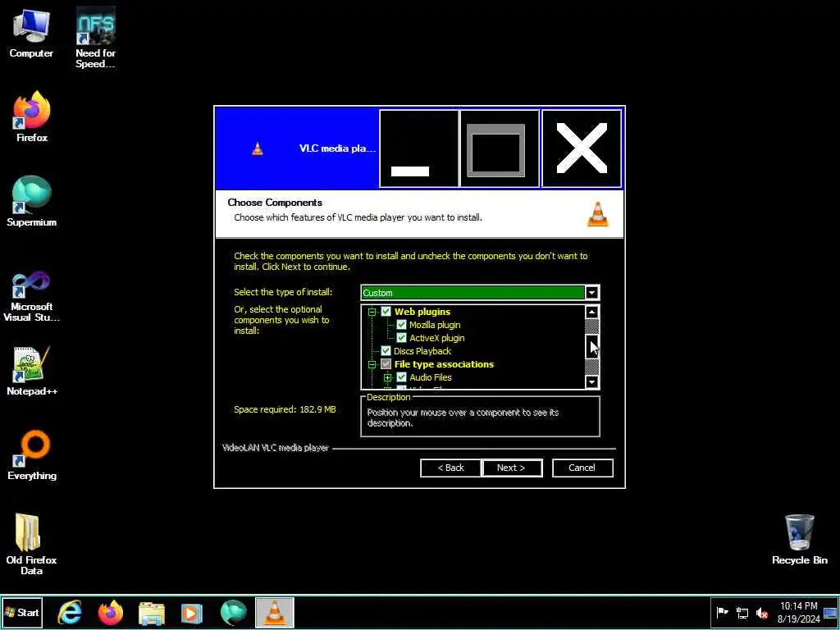Click the components list scroll down arrow
The width and height of the screenshot is (840, 630).
coord(591,382)
